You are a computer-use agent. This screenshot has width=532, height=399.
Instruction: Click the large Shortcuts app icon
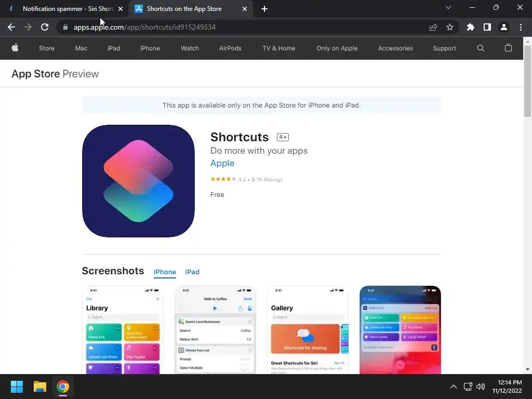(138, 181)
